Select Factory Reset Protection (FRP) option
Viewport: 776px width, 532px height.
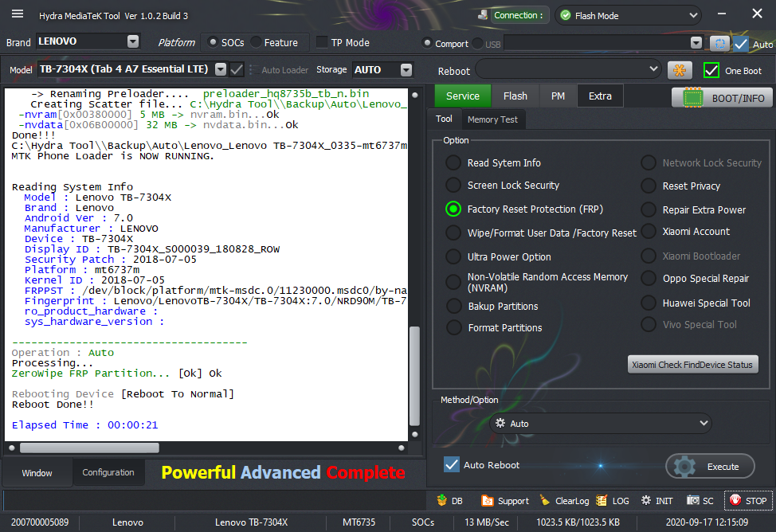pyautogui.click(x=453, y=209)
